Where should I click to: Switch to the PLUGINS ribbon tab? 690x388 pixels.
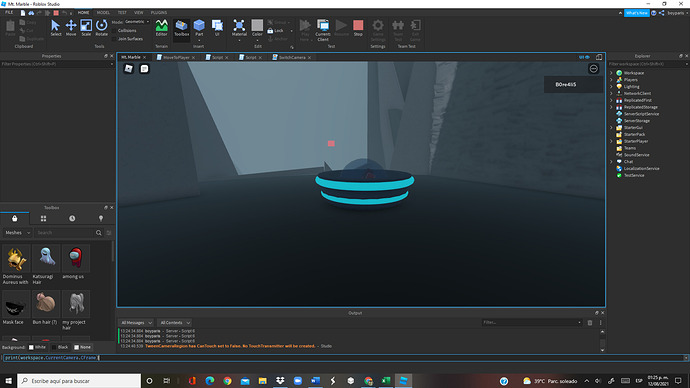[x=159, y=13]
